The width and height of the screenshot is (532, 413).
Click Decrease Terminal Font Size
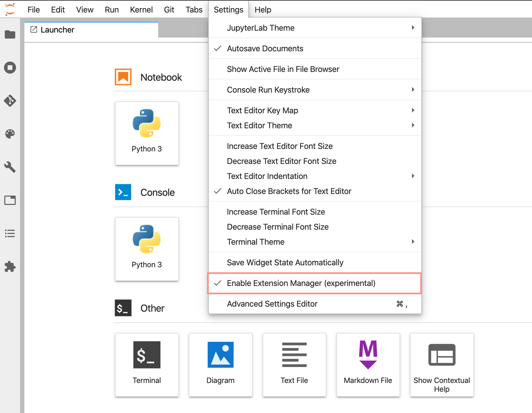coord(315,227)
